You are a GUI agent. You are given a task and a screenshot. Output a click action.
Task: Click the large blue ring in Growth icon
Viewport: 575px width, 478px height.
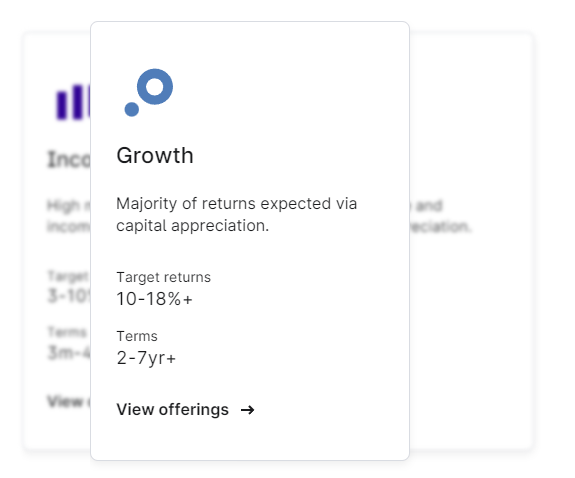click(155, 87)
